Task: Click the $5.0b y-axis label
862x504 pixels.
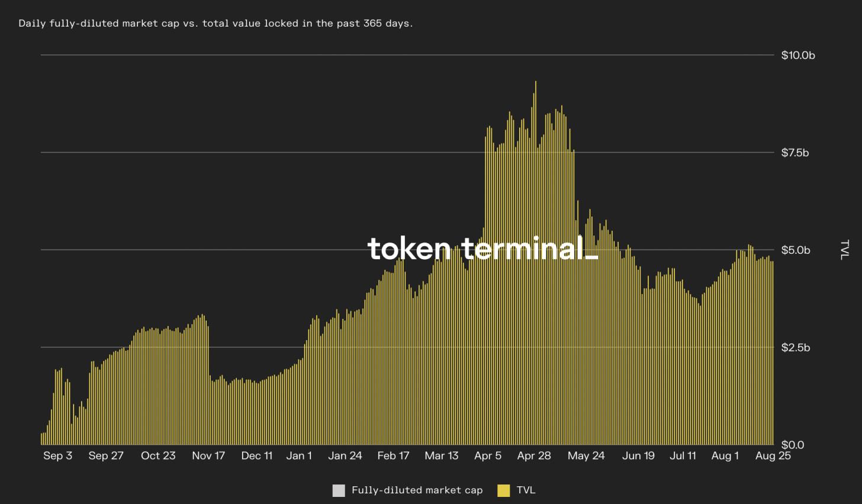Action: pos(796,250)
